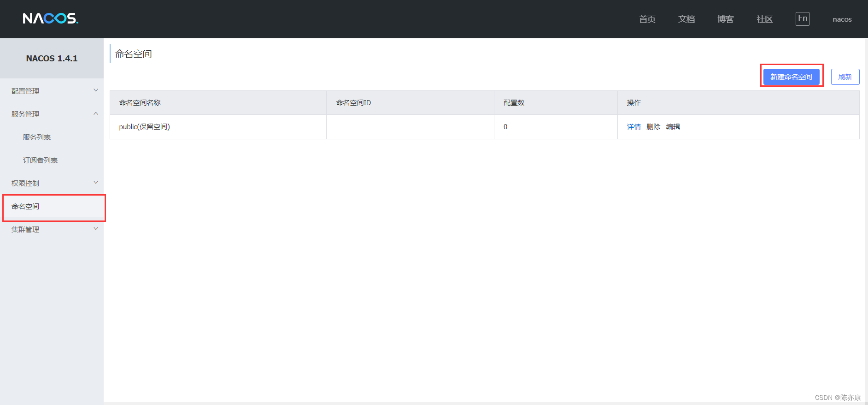Open 社区 in top navigation

(x=764, y=19)
